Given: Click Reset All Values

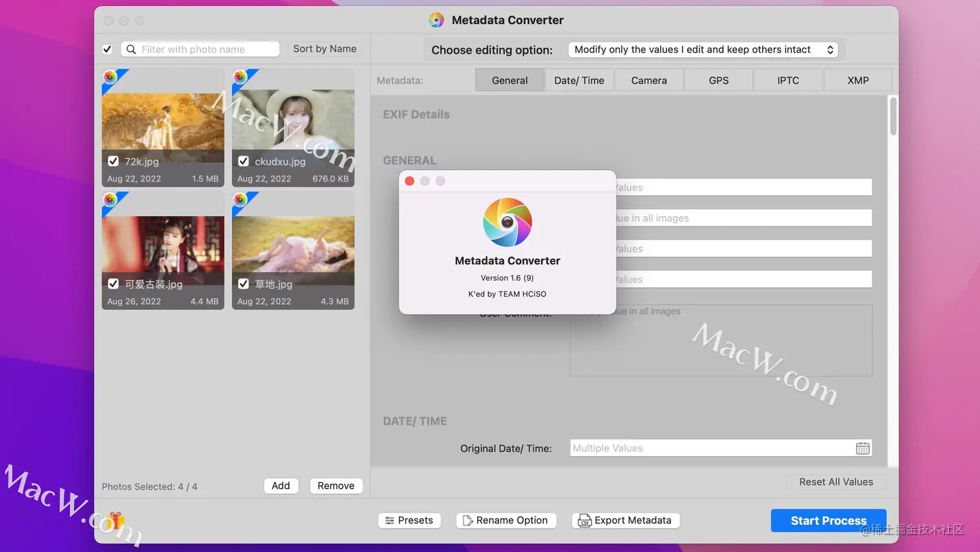Looking at the screenshot, I should 836,482.
